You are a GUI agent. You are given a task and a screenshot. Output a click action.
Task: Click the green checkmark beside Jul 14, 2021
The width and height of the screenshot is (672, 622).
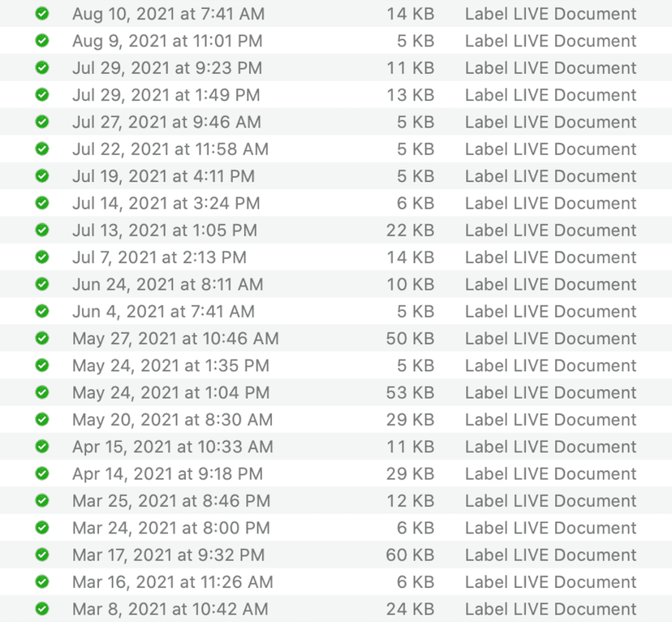pyautogui.click(x=42, y=203)
